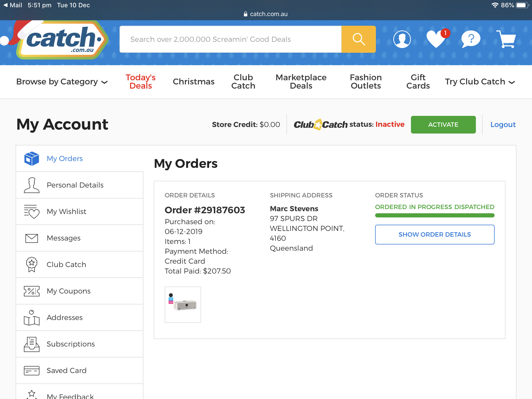The image size is (532, 399).
Task: Click the Saved Card credit card icon
Action: (31, 370)
